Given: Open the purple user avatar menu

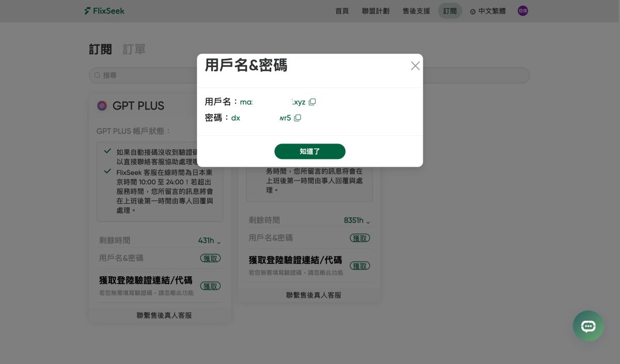Looking at the screenshot, I should 523,11.
